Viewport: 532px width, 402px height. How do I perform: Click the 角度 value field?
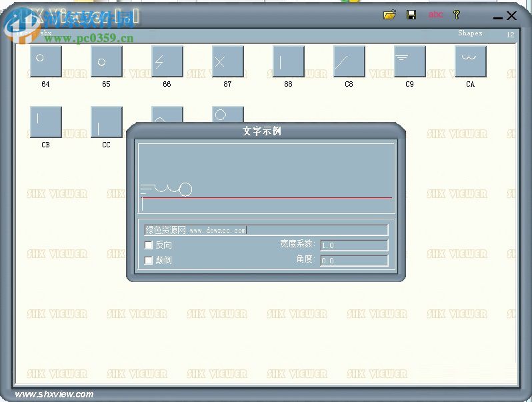[354, 261]
